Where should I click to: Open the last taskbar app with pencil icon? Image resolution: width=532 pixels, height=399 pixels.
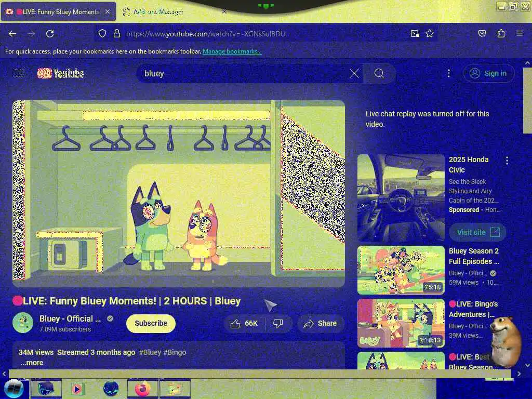tap(175, 389)
